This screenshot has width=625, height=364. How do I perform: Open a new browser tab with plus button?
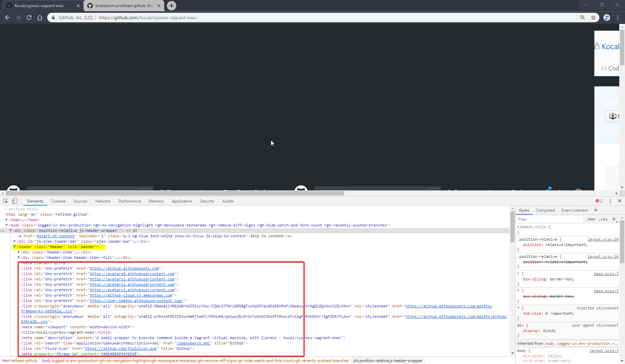pyautogui.click(x=172, y=6)
